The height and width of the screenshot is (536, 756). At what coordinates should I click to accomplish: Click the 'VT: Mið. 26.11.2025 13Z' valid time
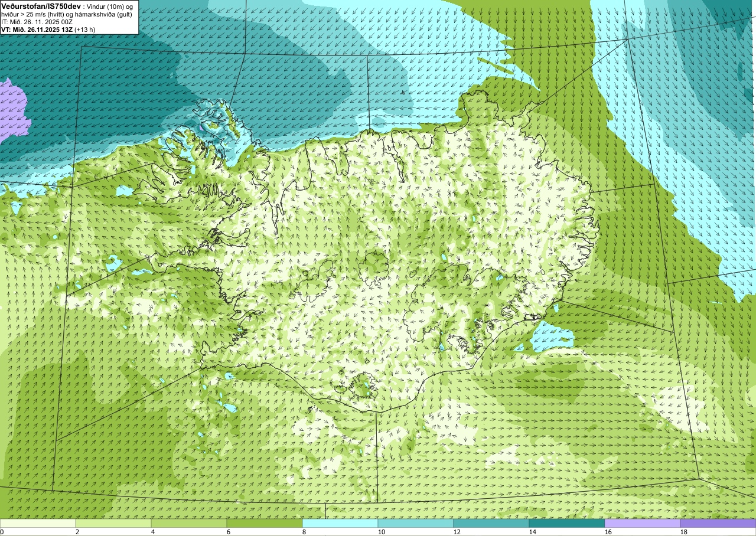tap(37, 29)
